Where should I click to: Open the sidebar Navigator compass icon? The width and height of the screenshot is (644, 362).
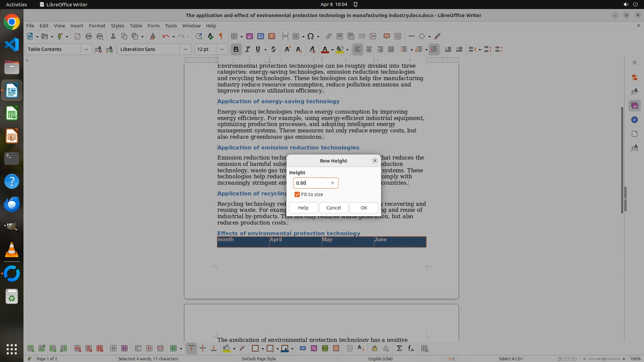[634, 120]
